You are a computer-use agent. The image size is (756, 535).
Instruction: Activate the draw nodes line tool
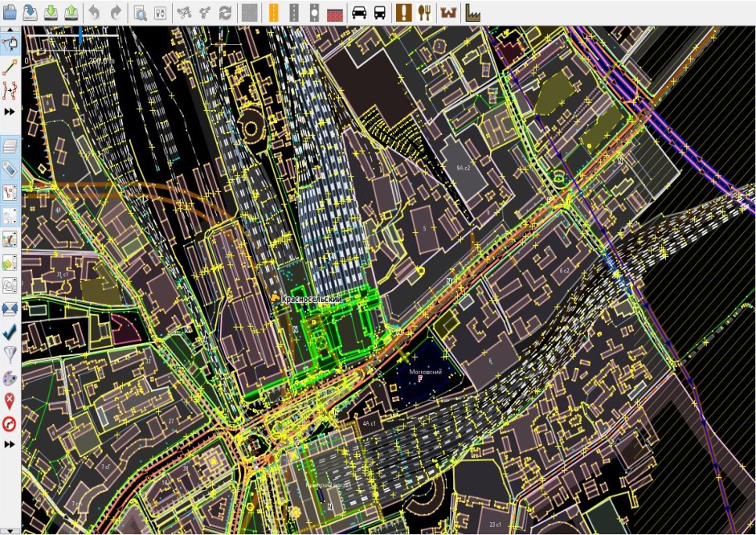pos(10,68)
